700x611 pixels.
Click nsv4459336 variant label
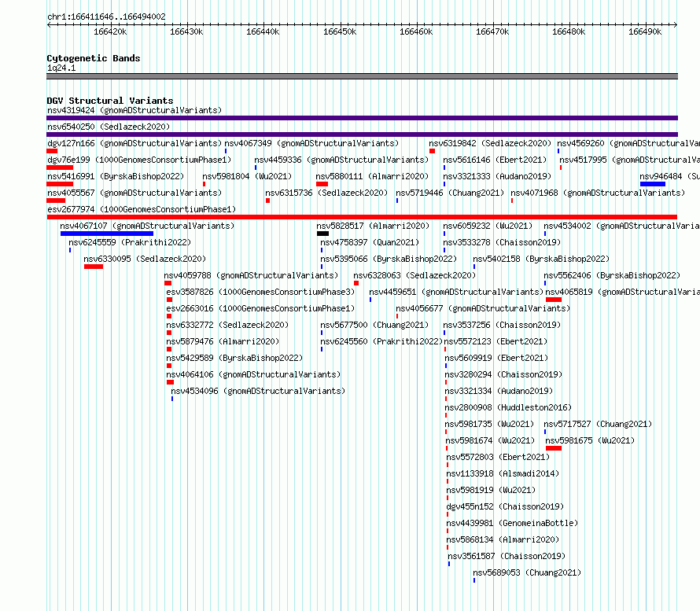341,160
